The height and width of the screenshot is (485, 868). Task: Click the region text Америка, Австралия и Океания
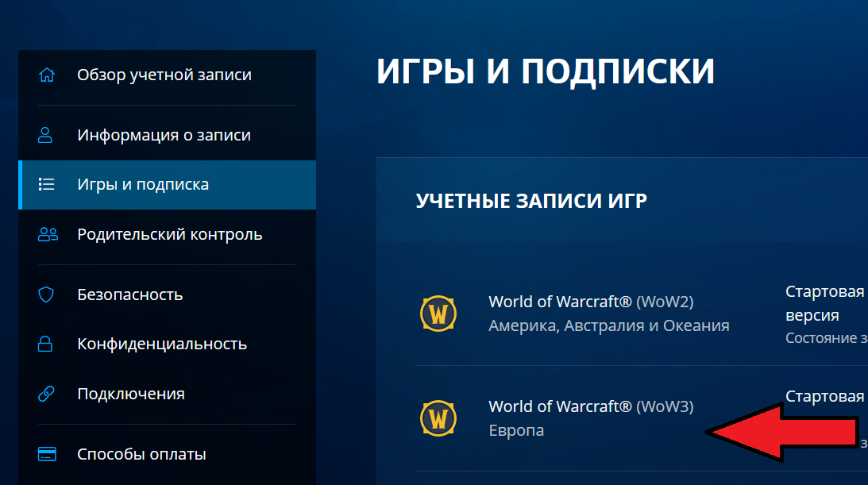609,325
